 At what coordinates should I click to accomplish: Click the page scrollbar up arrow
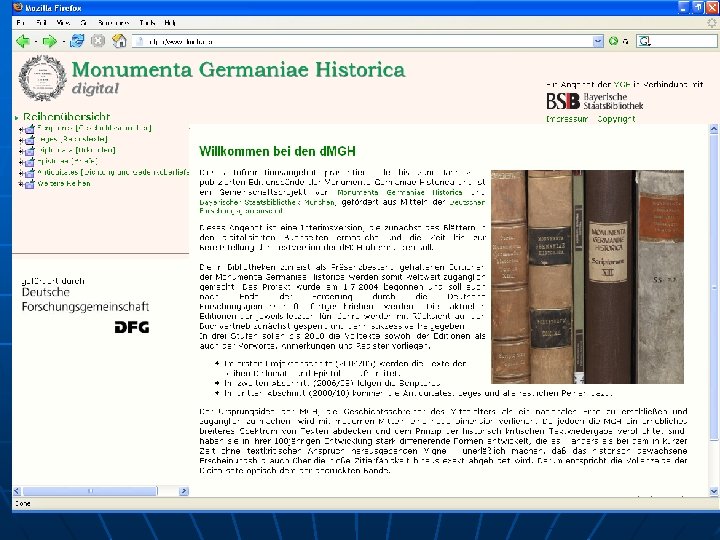tap(714, 129)
